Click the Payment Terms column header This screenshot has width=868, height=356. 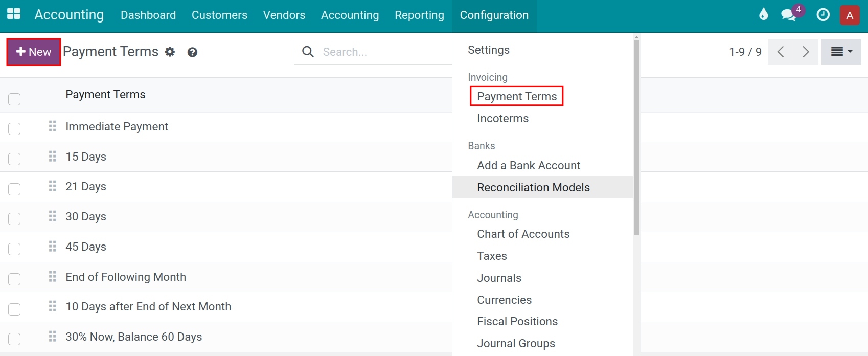point(105,94)
